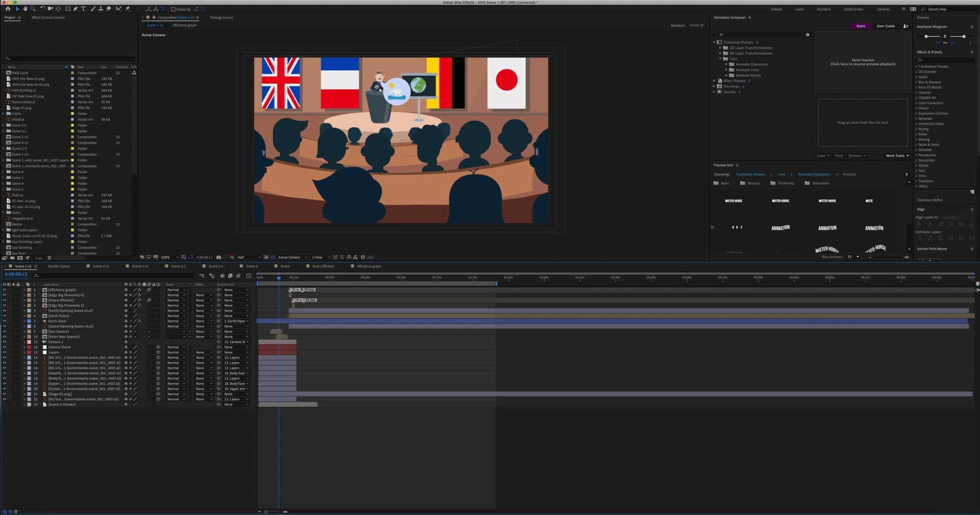
Task: Select the Clone Stamp tool
Action: (101, 9)
